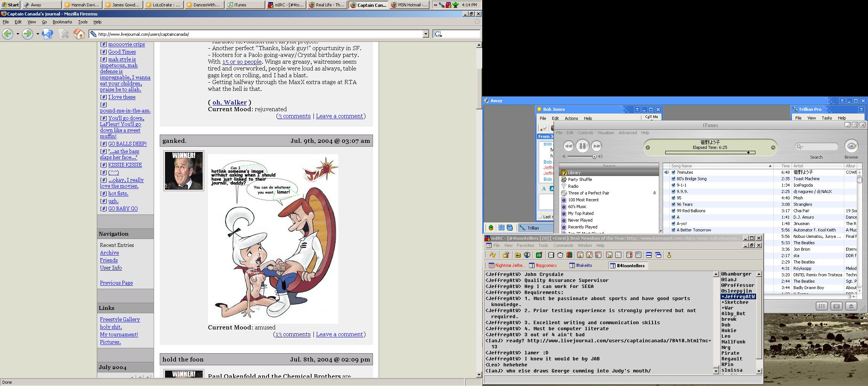Open mIRC timer stopwatch icon
Viewport: 868px width, 386px height.
pyautogui.click(x=560, y=255)
